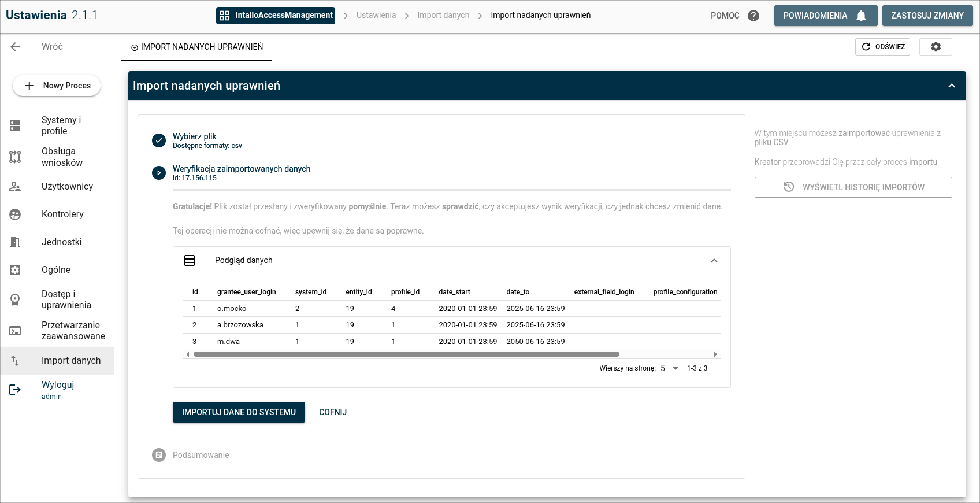The image size is (980, 503).
Task: Go to Jednostki in the sidebar
Action: [x=61, y=242]
